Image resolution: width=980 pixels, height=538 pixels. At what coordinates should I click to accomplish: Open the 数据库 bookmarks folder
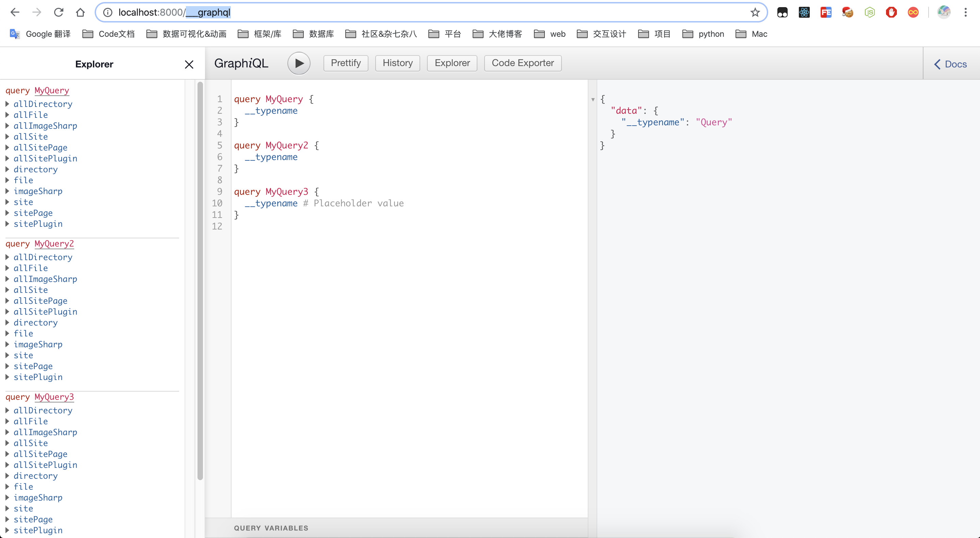pyautogui.click(x=314, y=34)
